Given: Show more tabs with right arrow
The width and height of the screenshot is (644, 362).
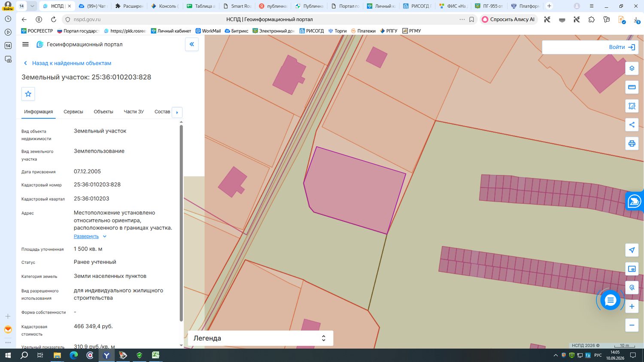Looking at the screenshot, I should tap(177, 112).
